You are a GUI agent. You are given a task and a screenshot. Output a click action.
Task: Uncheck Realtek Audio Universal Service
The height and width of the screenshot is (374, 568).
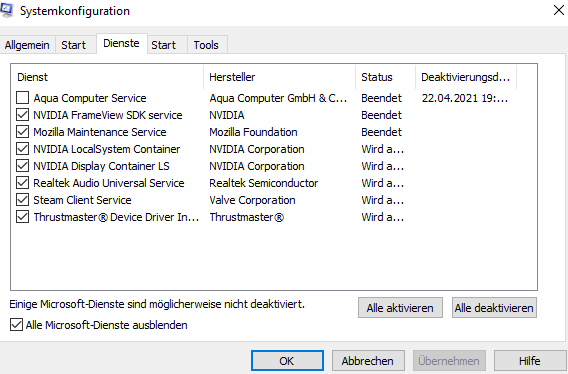pos(22,183)
